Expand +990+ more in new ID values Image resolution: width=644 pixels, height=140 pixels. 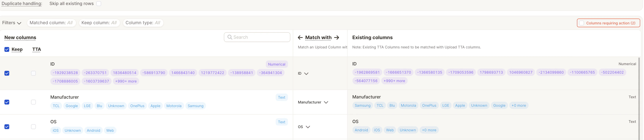pos(126,81)
